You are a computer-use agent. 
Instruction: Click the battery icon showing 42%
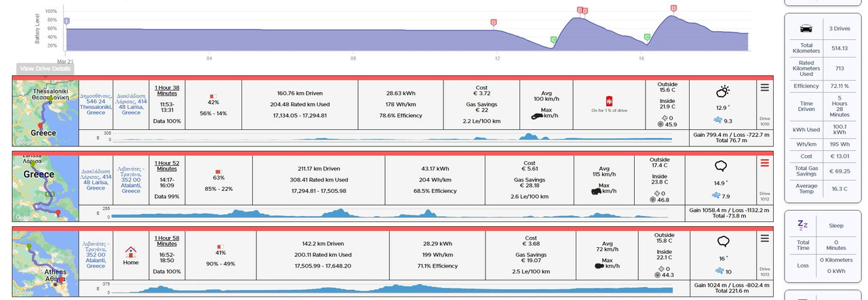(x=211, y=95)
